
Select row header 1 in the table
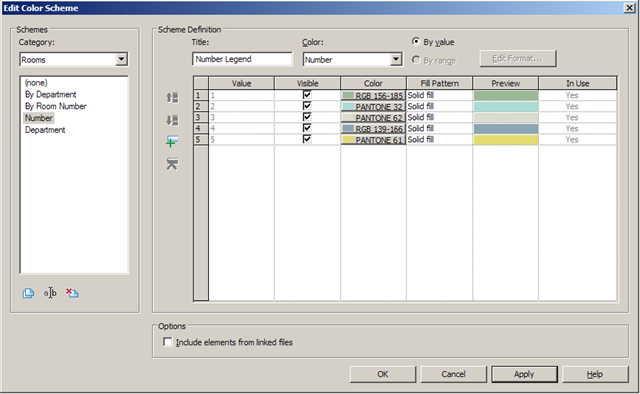tap(201, 95)
